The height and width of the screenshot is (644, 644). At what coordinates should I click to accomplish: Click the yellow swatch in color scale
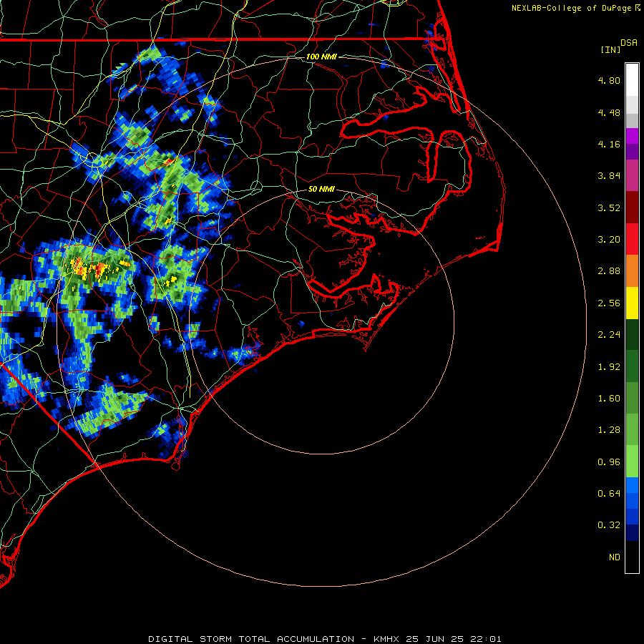tap(632, 303)
